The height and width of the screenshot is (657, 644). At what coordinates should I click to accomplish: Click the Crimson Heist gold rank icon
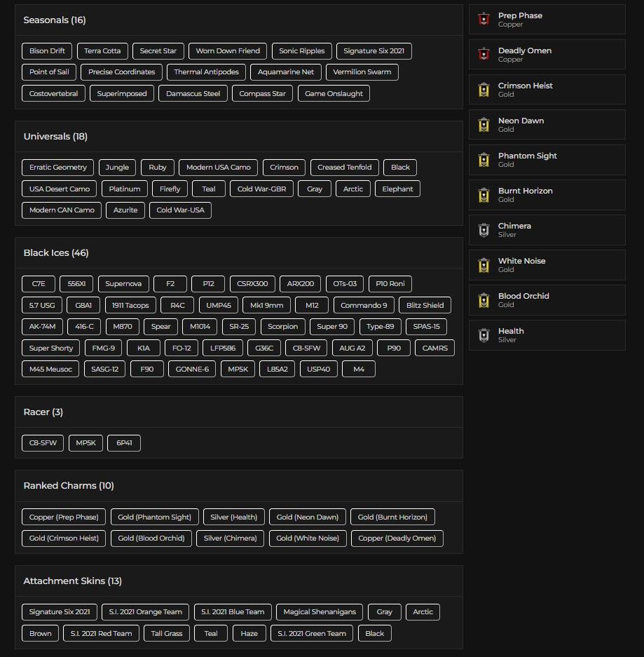tap(484, 90)
